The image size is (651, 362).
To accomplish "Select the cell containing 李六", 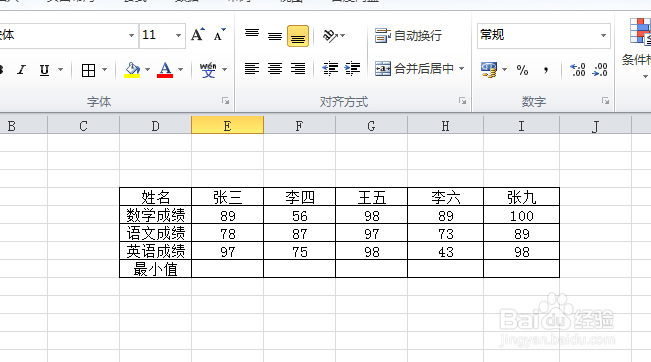I will 445,197.
